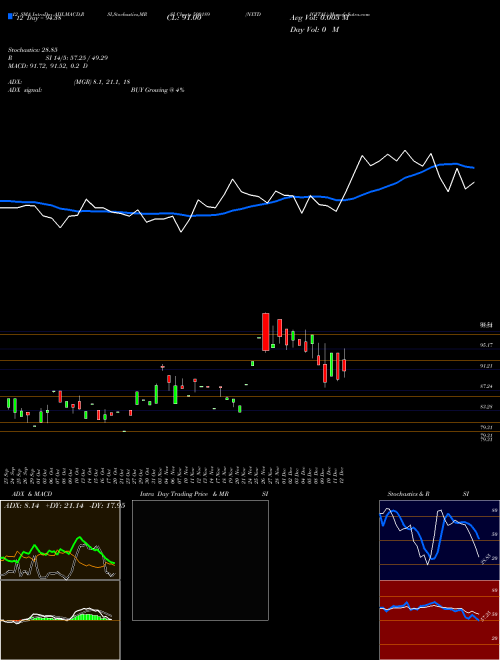Click the '-DY: 17.95' value in ADX panel

[x=106, y=506]
